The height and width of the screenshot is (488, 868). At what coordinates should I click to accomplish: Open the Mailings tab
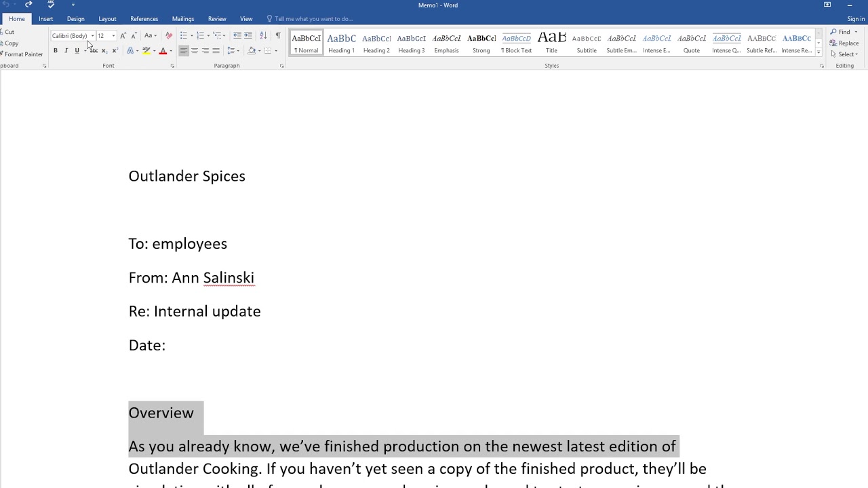coord(183,19)
